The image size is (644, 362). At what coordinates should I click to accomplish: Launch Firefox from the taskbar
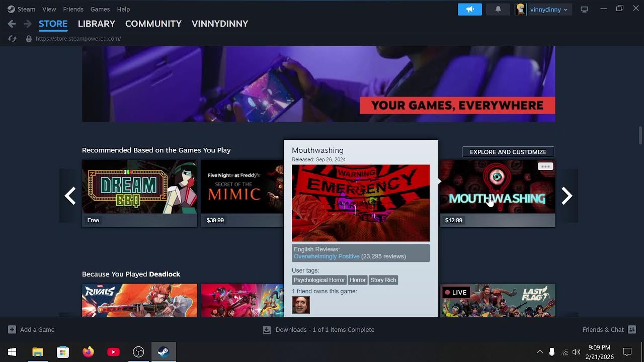point(88,352)
